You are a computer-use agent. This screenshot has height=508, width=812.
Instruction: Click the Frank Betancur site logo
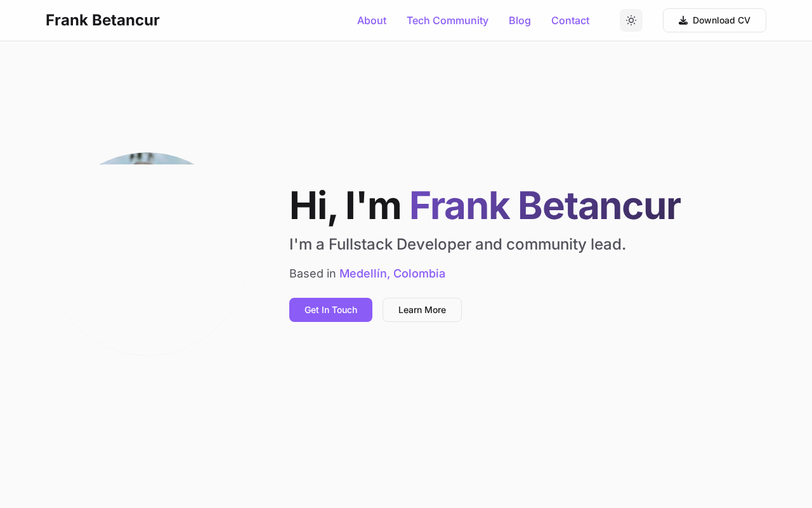103,20
